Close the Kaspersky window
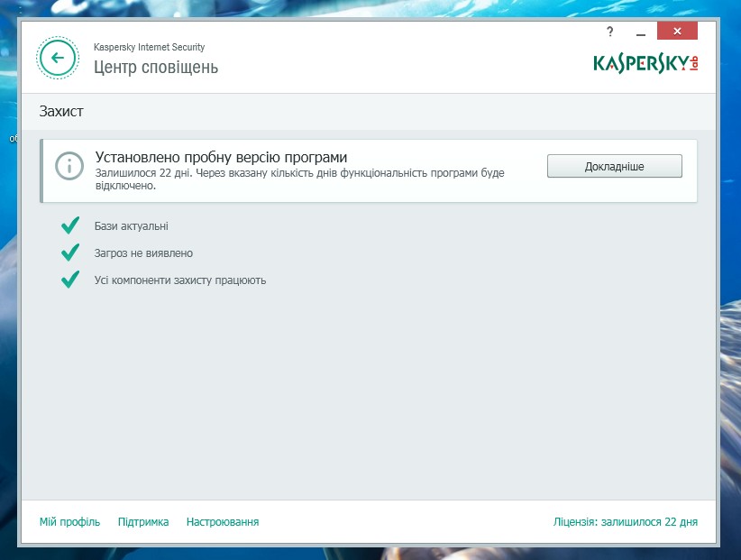This screenshot has width=741, height=560. (677, 32)
